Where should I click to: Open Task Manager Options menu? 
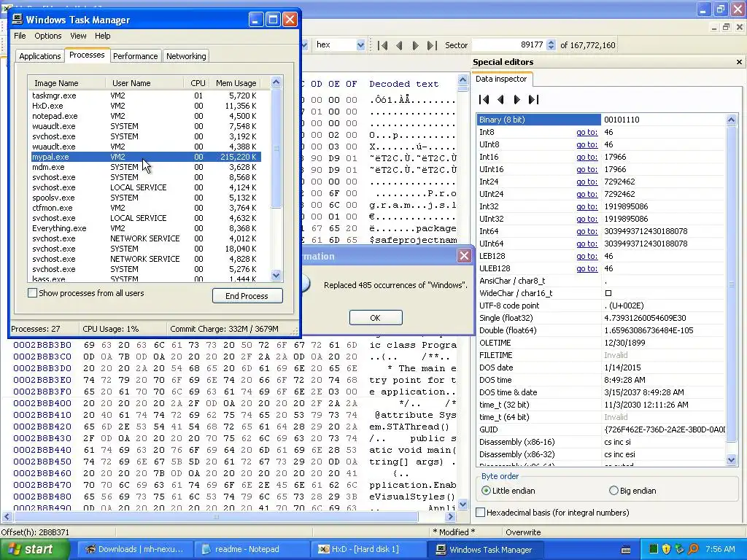[x=47, y=36]
